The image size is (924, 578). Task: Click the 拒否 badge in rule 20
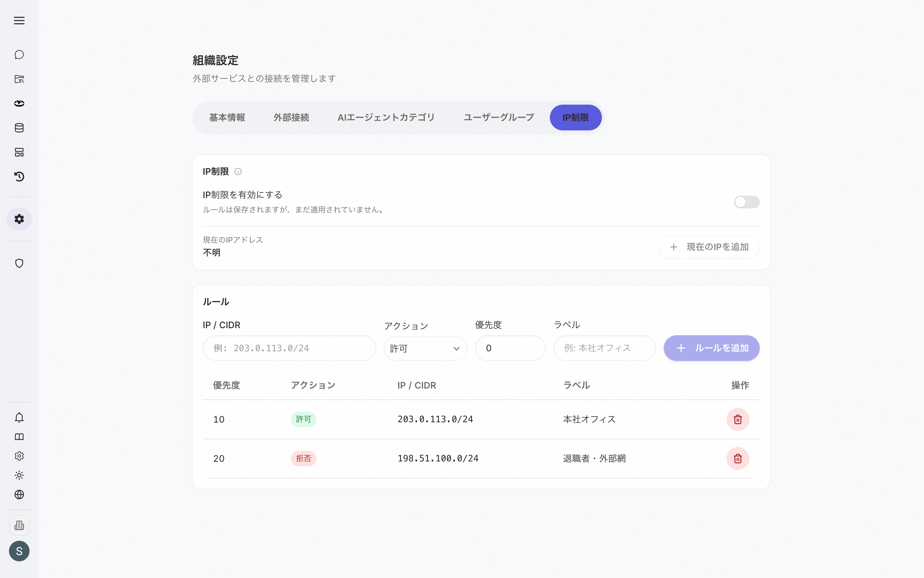point(303,458)
